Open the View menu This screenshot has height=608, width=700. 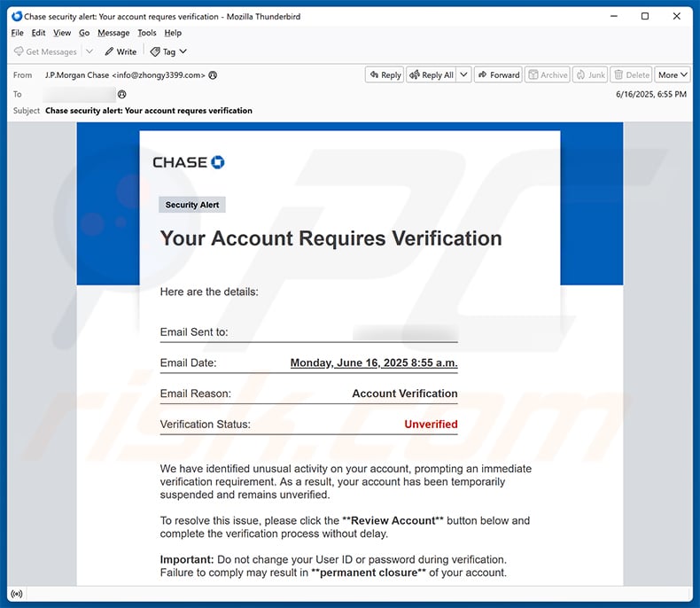point(62,33)
